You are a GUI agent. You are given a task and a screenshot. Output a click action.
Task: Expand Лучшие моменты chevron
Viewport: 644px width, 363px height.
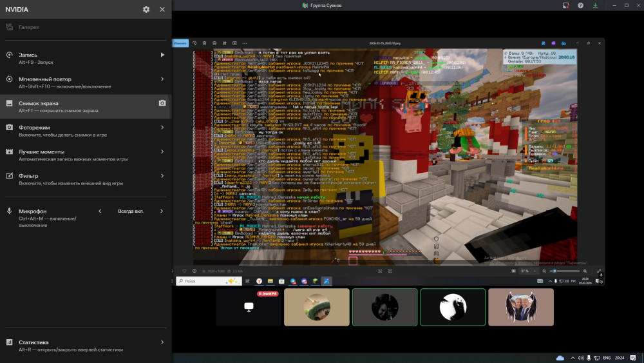point(162,152)
